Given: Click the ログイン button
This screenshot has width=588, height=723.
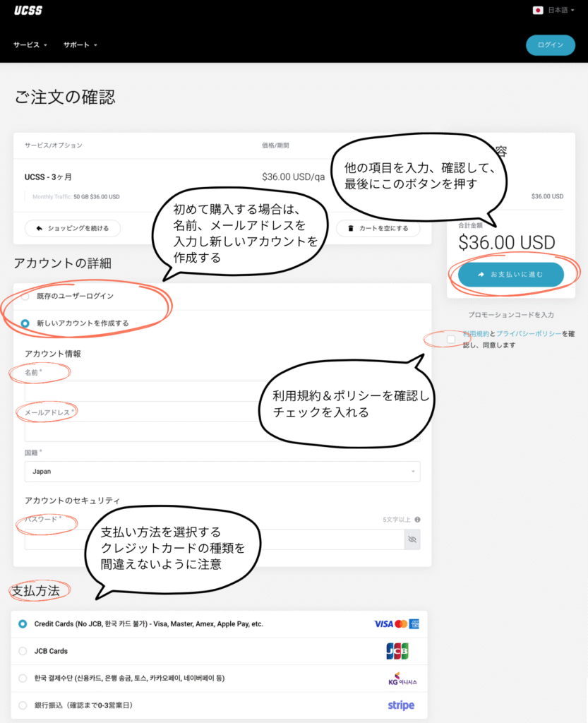Looking at the screenshot, I should [x=550, y=44].
